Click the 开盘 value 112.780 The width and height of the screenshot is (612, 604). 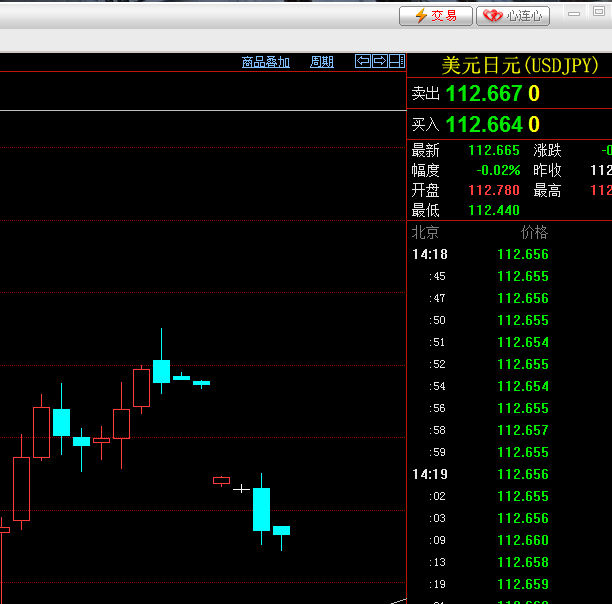(494, 190)
